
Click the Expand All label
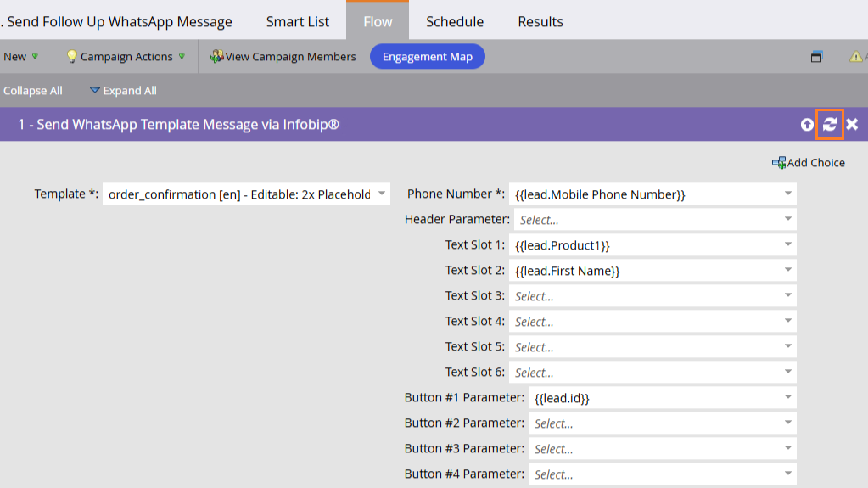pyautogui.click(x=130, y=90)
